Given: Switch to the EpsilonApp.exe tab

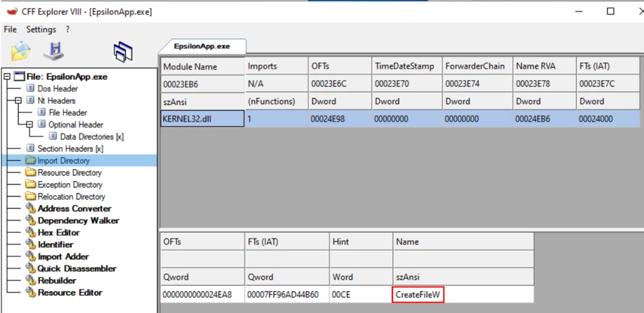Looking at the screenshot, I should [x=202, y=46].
